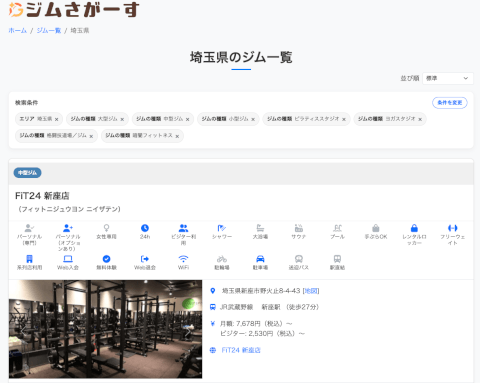Image resolution: width=480 pixels, height=383 pixels.
Task: Click the 無料体験 checkmark icon
Action: pos(106,259)
